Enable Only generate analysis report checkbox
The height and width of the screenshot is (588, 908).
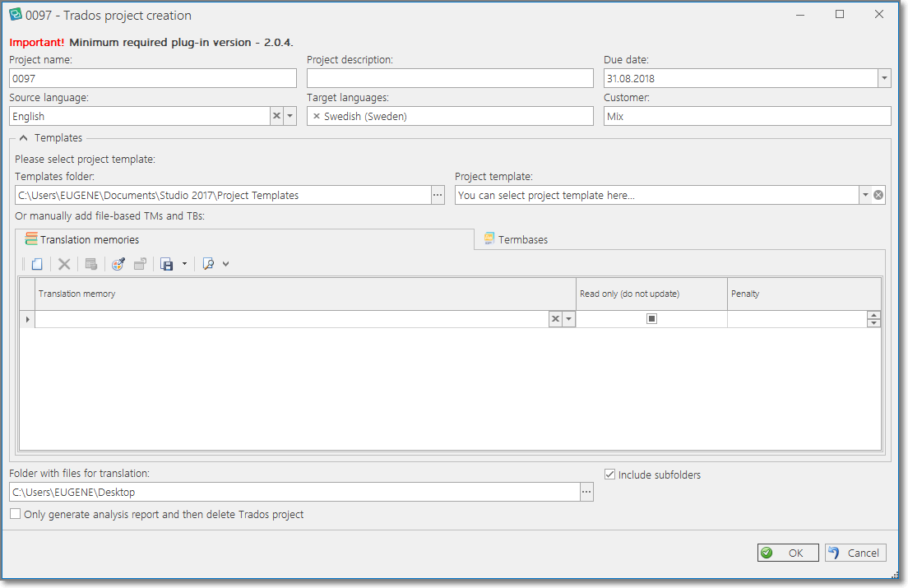16,514
